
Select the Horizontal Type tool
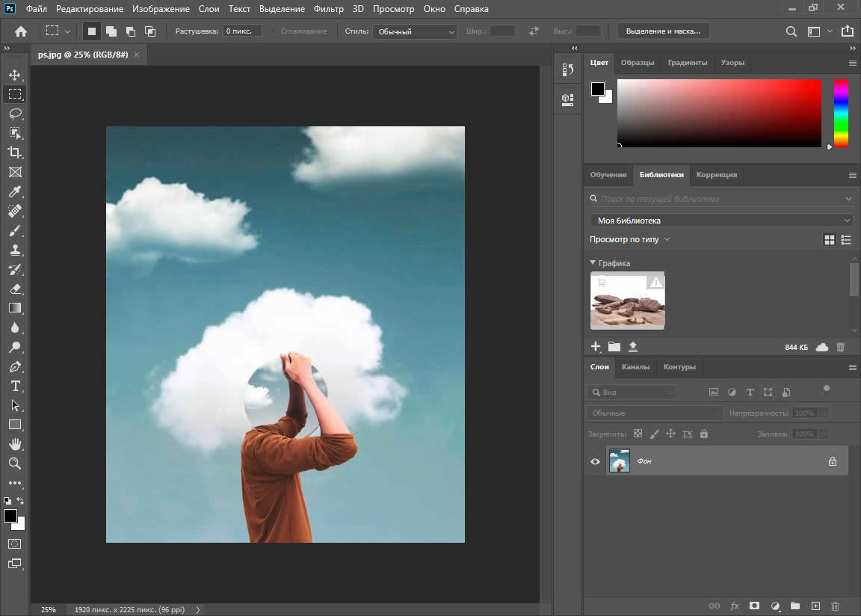[15, 386]
